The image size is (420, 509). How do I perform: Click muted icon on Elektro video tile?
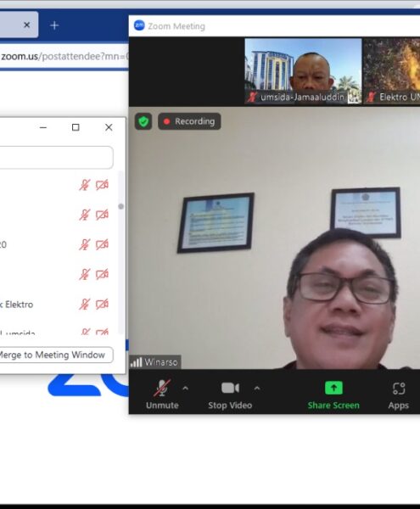click(371, 97)
